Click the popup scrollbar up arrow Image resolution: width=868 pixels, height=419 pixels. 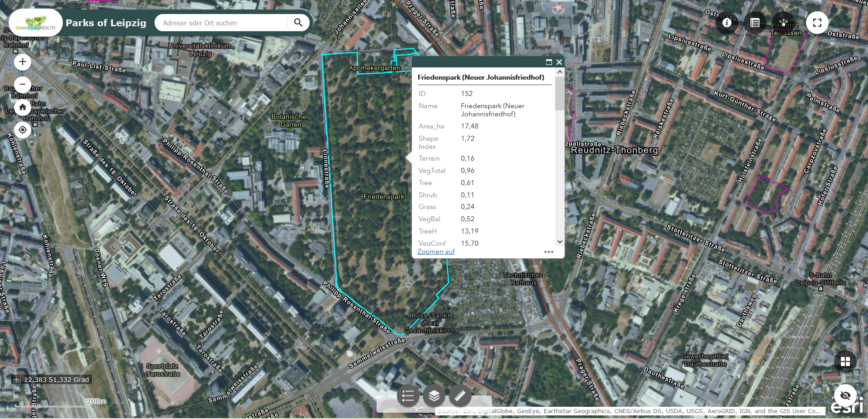pos(560,72)
